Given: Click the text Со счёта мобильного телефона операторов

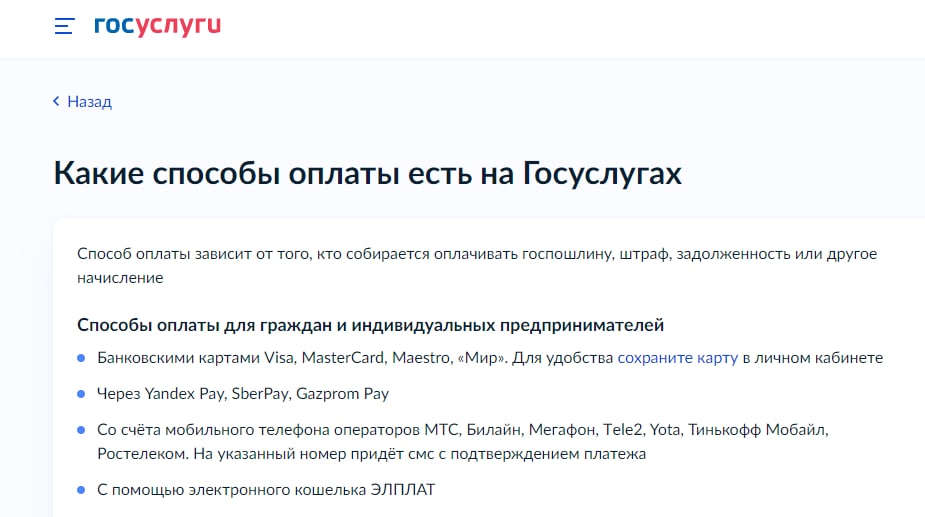Looking at the screenshot, I should (x=260, y=430).
